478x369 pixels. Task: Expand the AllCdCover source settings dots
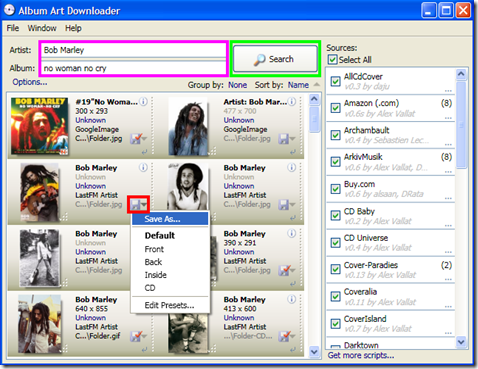pyautogui.click(x=448, y=90)
